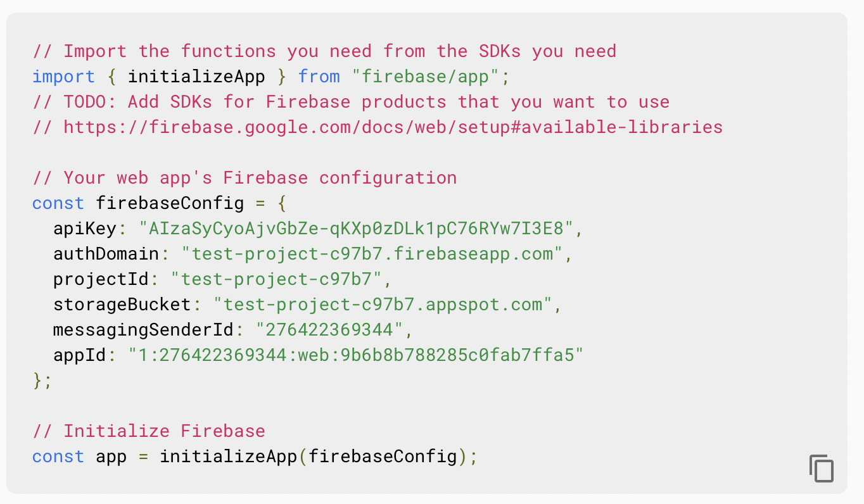The image size is (864, 504).
Task: Click the closing brace and semicolon line
Action: [42, 380]
